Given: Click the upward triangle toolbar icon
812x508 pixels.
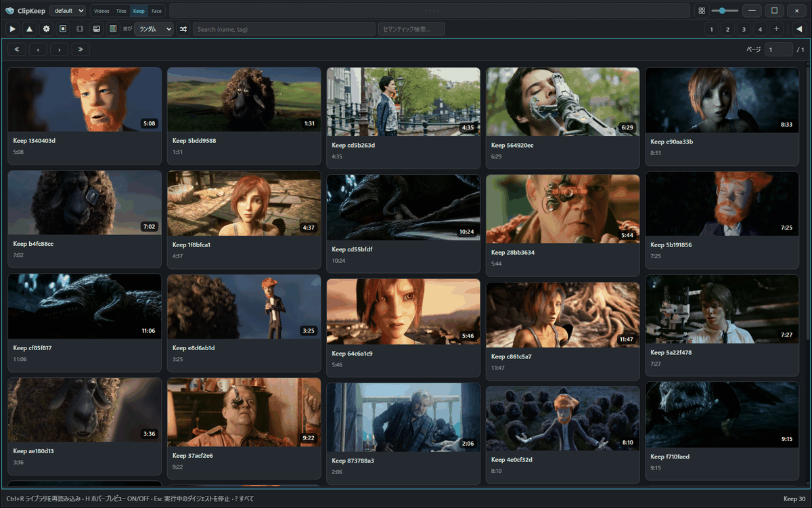Looking at the screenshot, I should (30, 29).
